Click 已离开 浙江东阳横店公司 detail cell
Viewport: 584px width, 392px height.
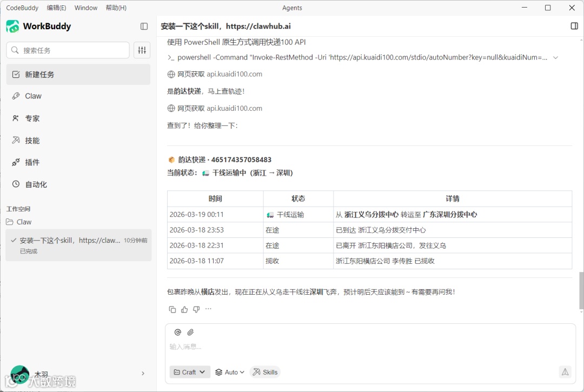453,245
